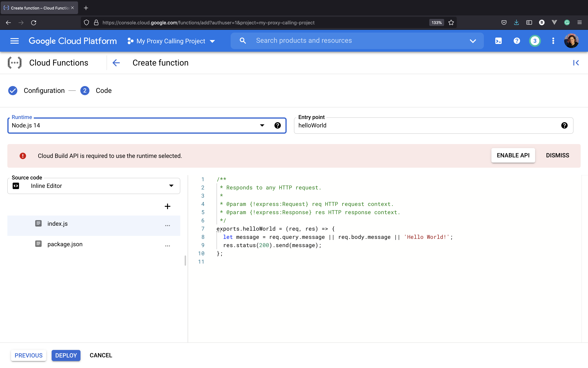Open the Source code Inline Editor dropdown

point(94,186)
